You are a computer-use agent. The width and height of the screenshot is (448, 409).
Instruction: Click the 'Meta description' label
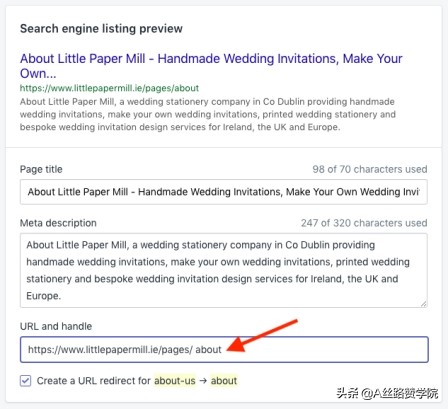(58, 223)
